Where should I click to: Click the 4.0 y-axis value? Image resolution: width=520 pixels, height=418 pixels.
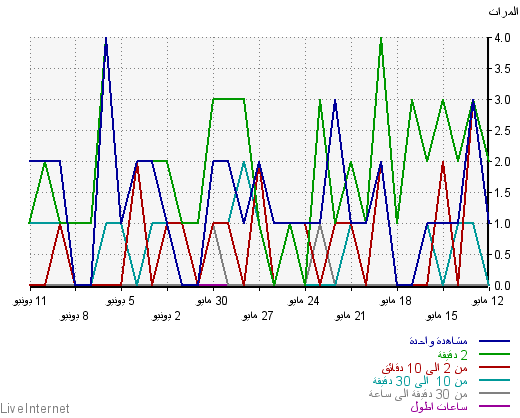tap(502, 38)
